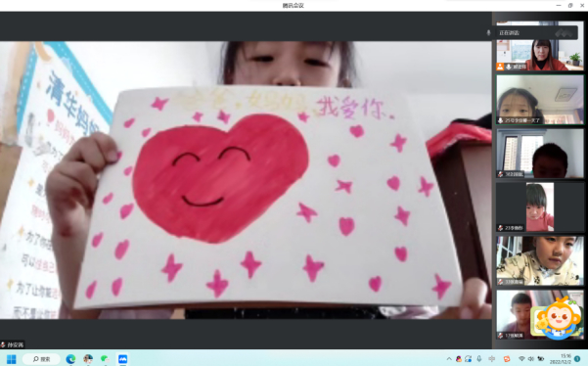Click the taskbar search box
The image size is (588, 366).
(41, 359)
